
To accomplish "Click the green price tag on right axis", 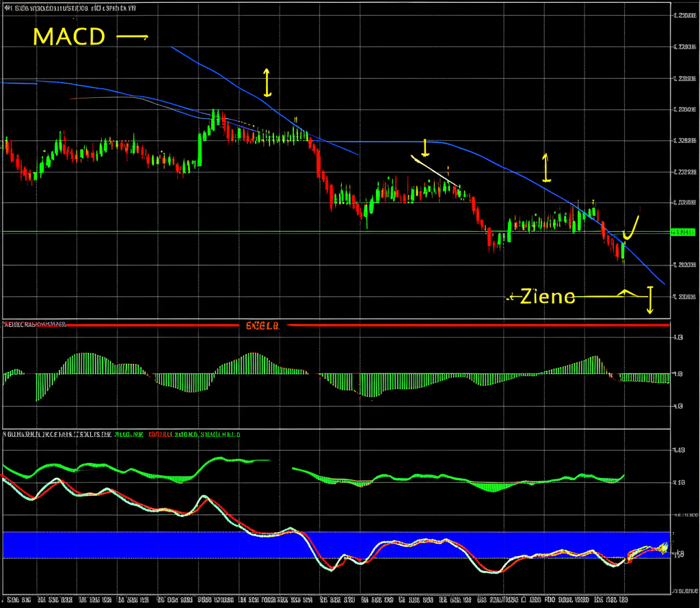I will (x=683, y=233).
